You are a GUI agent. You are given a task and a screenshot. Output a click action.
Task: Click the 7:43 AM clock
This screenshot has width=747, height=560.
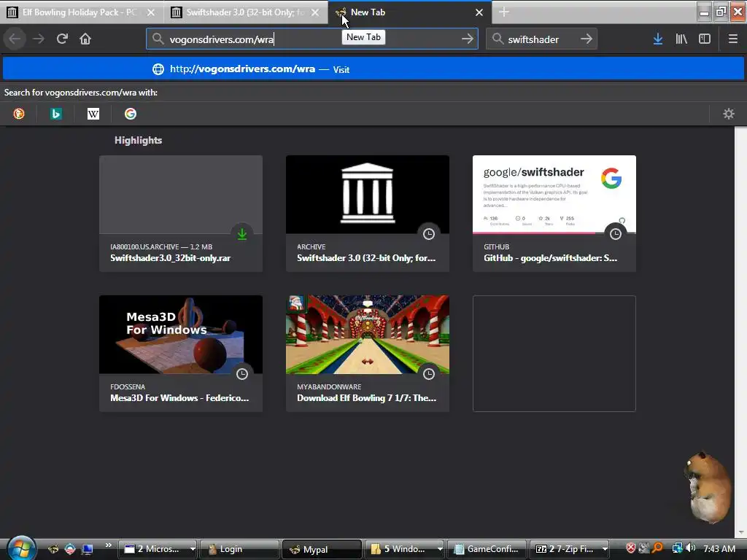click(x=719, y=548)
